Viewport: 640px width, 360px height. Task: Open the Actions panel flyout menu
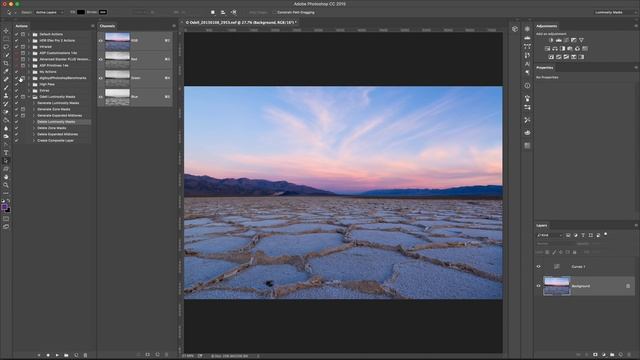[x=92, y=26]
